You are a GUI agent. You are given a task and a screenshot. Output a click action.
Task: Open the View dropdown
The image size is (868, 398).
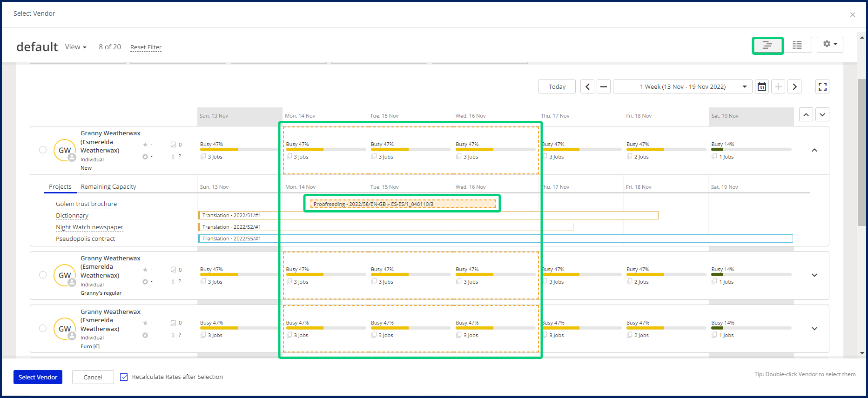tap(75, 47)
